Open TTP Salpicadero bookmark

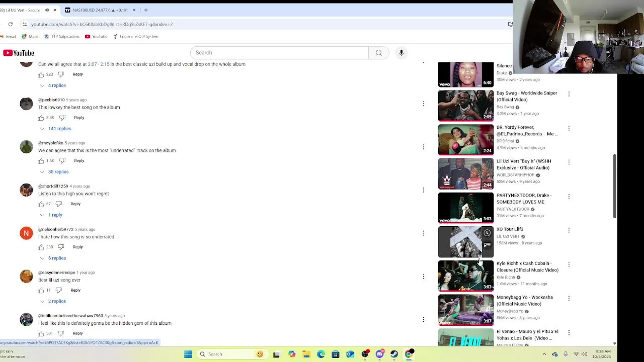click(x=62, y=37)
